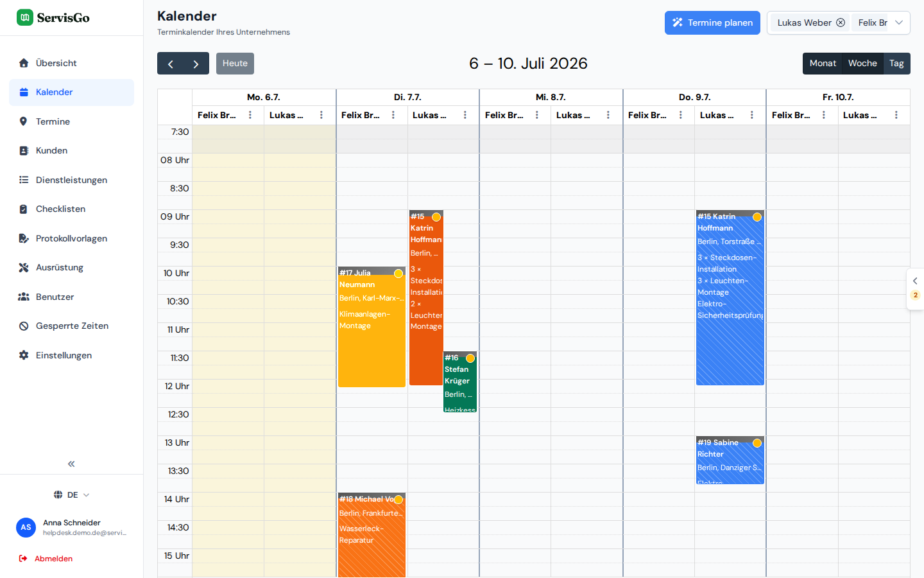924x578 pixels.
Task: Jump to today with Heute
Action: (x=235, y=64)
